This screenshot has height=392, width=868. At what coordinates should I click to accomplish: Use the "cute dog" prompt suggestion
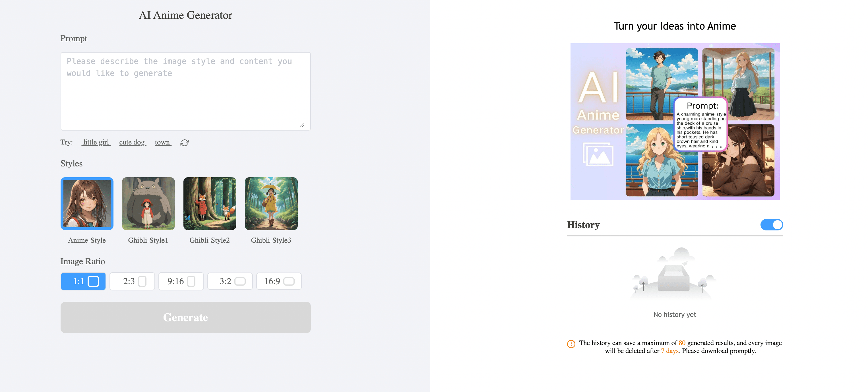pyautogui.click(x=133, y=142)
